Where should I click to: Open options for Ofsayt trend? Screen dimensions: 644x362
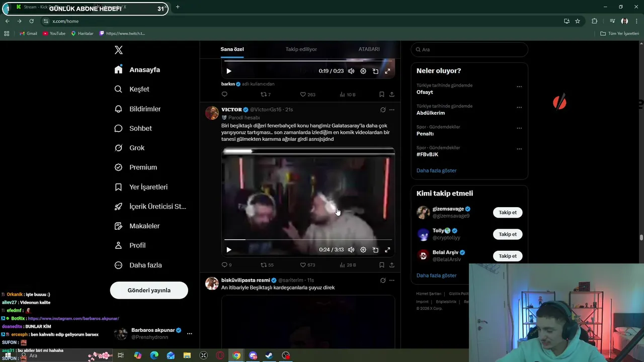pyautogui.click(x=519, y=86)
